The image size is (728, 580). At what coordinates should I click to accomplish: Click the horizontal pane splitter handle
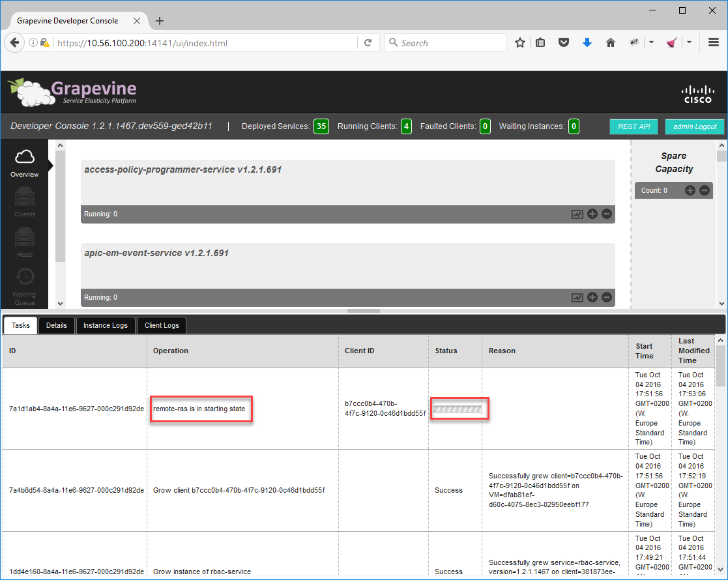[364, 311]
